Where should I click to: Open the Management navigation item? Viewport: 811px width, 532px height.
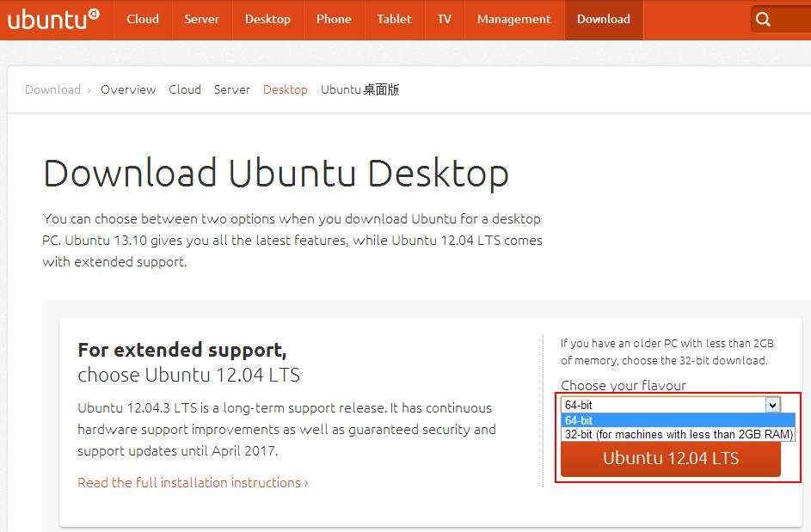[513, 19]
